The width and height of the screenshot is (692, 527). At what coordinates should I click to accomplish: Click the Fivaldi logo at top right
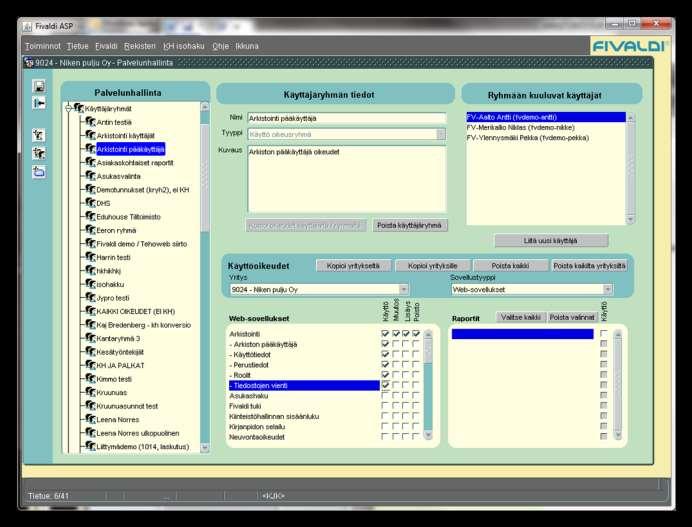tap(629, 46)
